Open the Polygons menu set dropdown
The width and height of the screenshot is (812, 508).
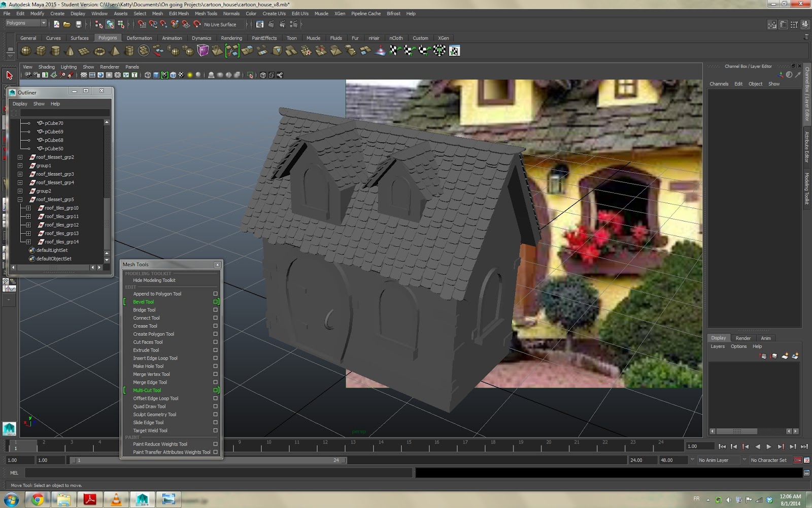[26, 23]
